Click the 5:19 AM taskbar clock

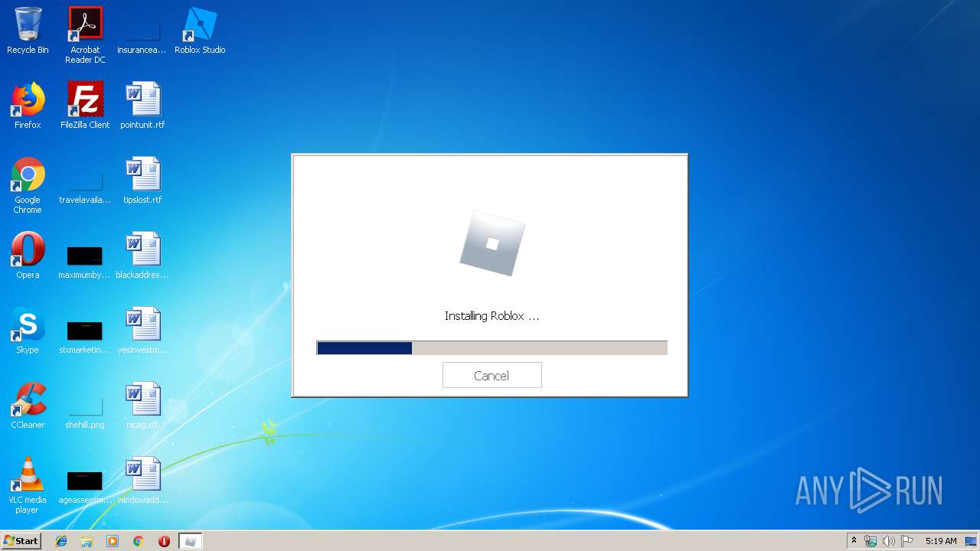point(941,541)
